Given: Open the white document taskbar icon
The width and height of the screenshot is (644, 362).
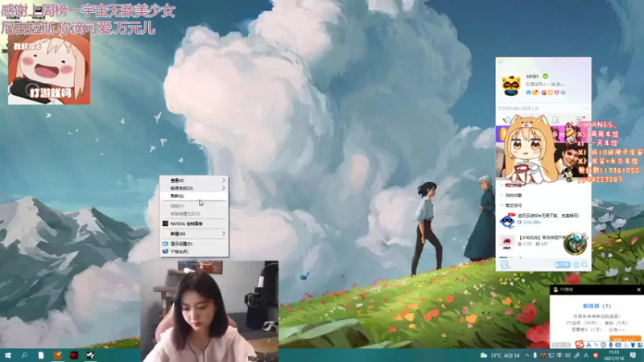Looking at the screenshot, I should pos(41,355).
